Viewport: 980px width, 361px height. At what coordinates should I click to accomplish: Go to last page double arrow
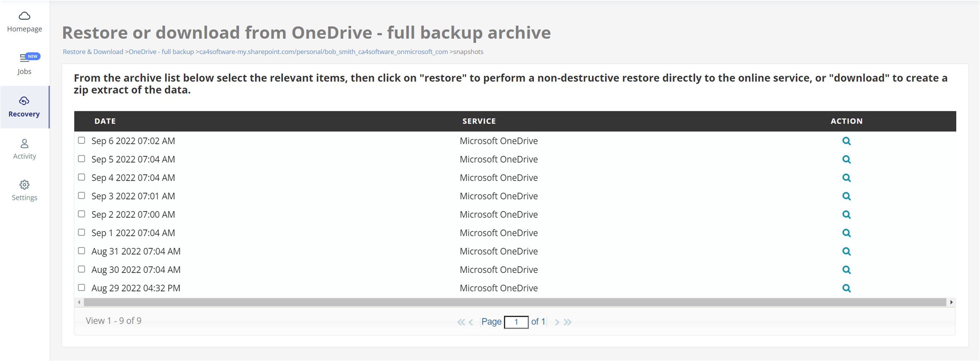click(x=568, y=322)
